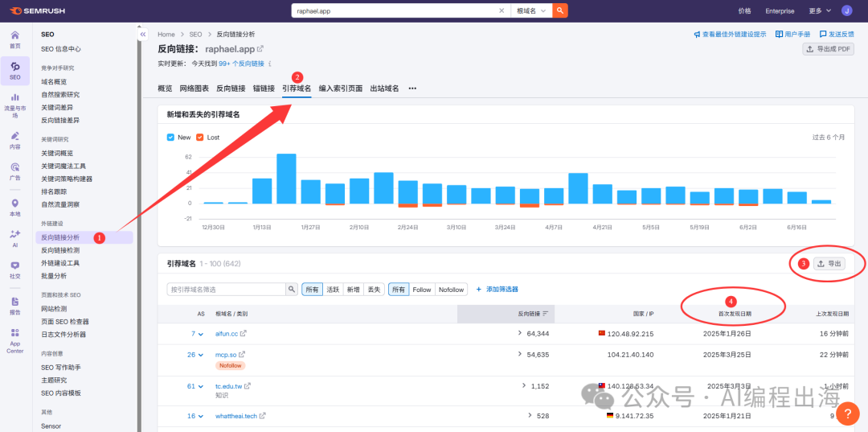Open the 首页 home sidebar icon
The width and height of the screenshot is (868, 432).
click(x=15, y=39)
